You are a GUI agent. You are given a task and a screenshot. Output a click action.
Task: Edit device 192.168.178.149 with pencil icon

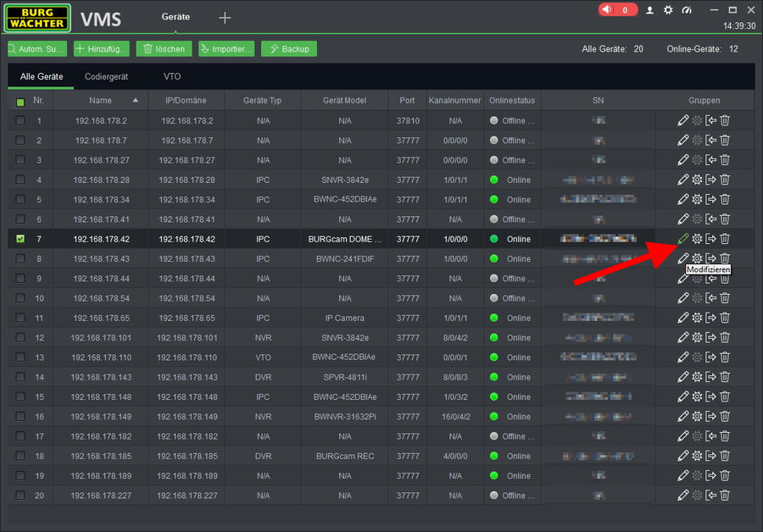tap(682, 417)
